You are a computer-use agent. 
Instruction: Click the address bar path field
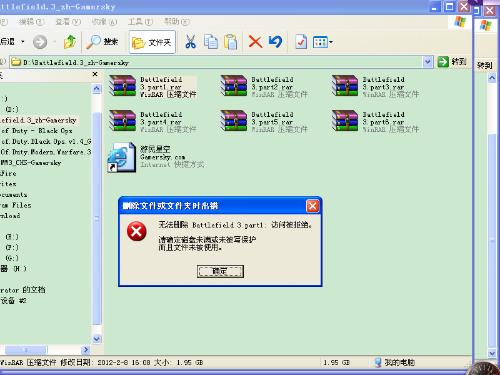point(217,62)
